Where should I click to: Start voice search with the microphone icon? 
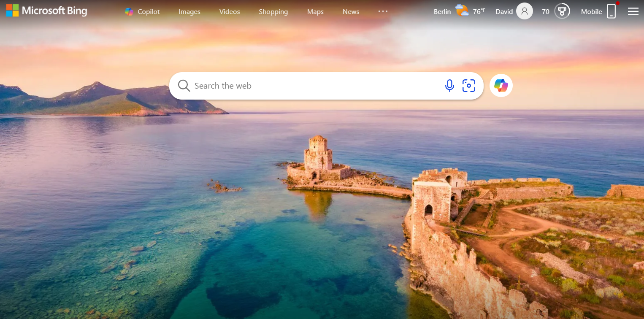coord(449,86)
